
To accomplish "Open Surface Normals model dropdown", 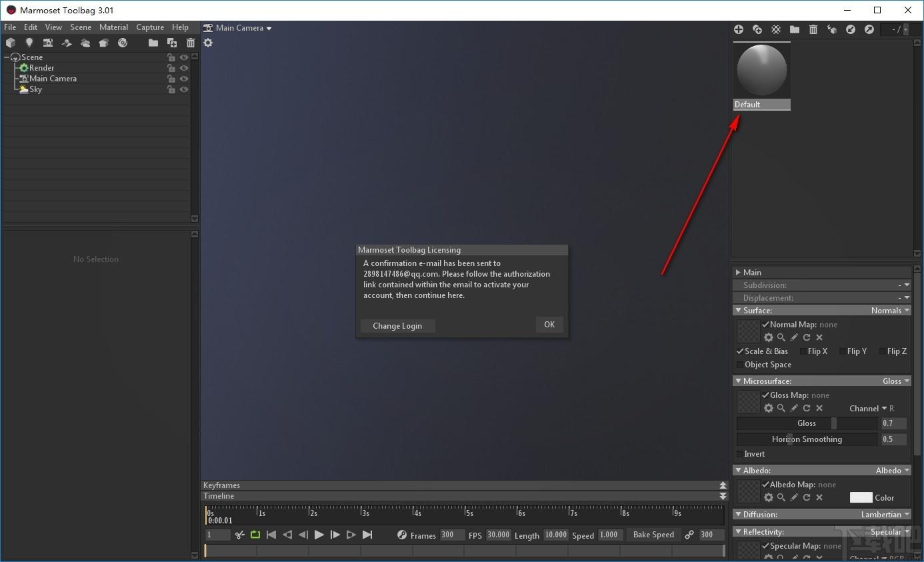I will click(890, 311).
